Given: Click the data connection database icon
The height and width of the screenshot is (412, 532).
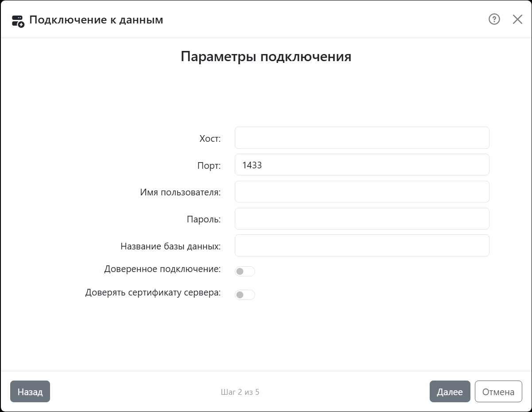Looking at the screenshot, I should (18, 21).
